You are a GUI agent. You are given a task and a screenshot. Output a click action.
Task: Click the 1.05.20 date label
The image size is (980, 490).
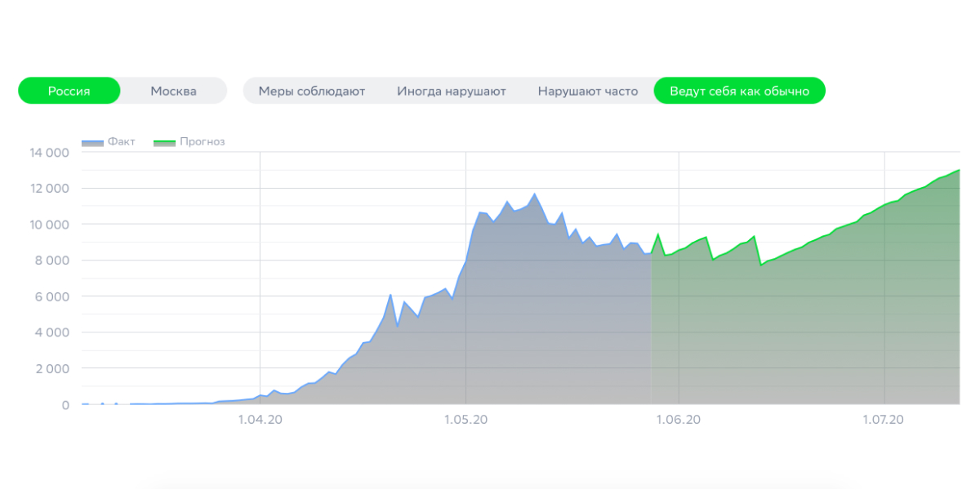point(465,420)
